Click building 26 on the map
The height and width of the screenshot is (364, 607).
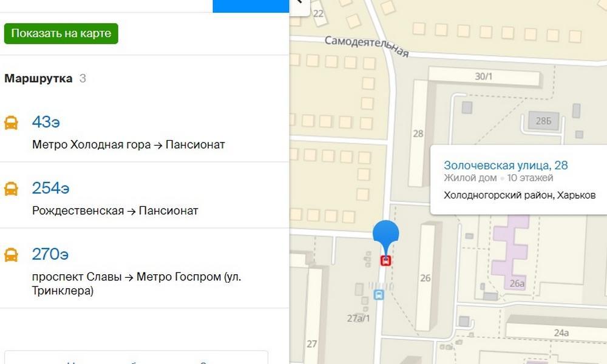point(426,277)
